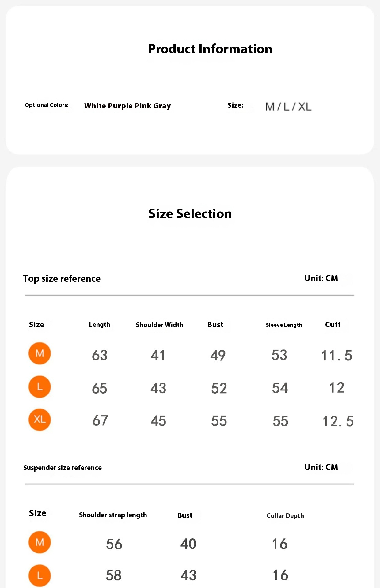This screenshot has height=588, width=380.
Task: Click the Shoulder strap length column header
Action: 113,515
